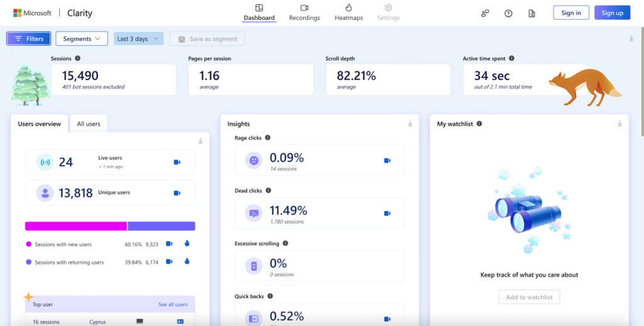The image size is (644, 326).
Task: View recordings of Dead clicks sessions
Action: (387, 213)
